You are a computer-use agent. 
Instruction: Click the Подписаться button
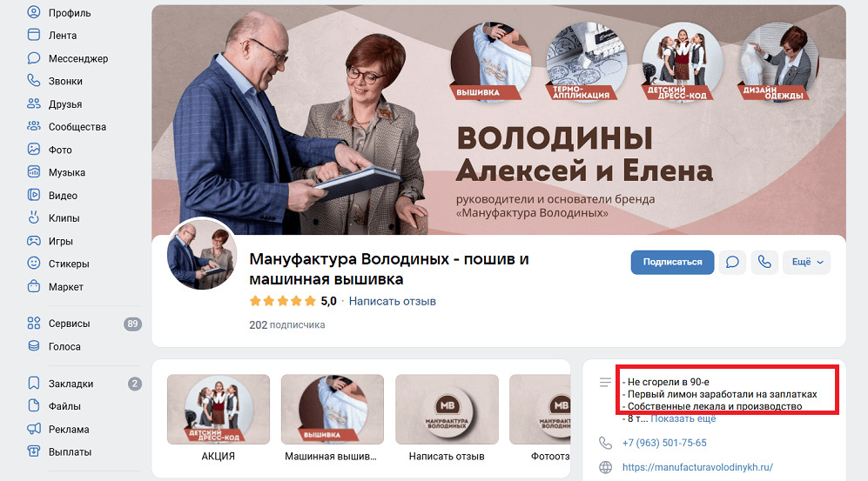pos(673,262)
